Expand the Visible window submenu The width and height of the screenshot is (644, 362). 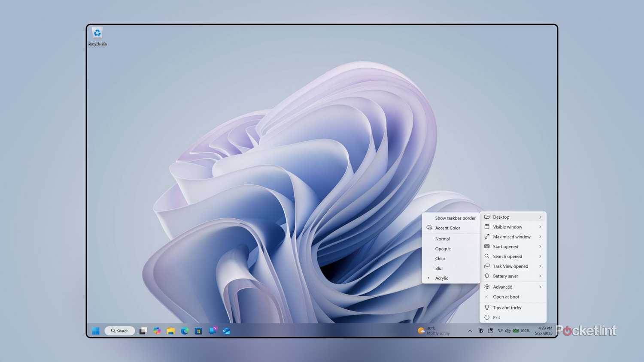coord(507,227)
